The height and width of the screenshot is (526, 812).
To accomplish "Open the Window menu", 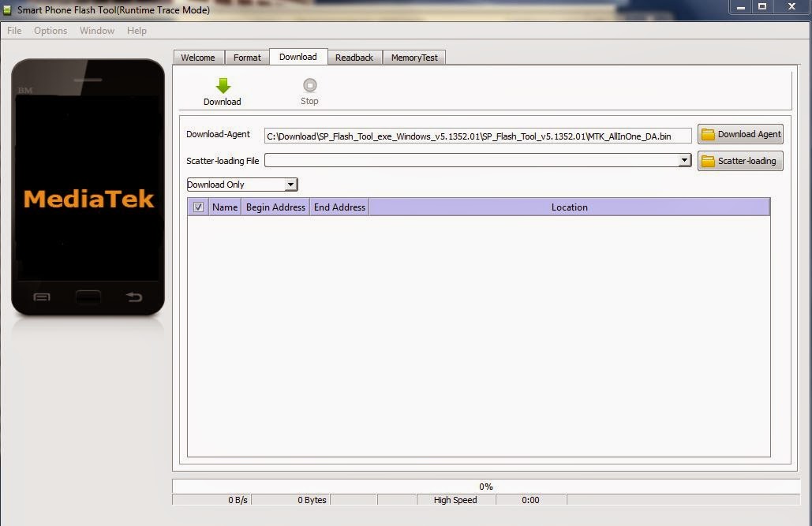I will point(97,31).
